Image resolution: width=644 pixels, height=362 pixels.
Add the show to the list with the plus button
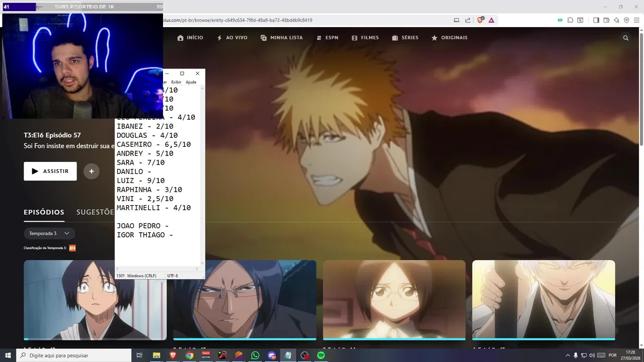pyautogui.click(x=91, y=171)
